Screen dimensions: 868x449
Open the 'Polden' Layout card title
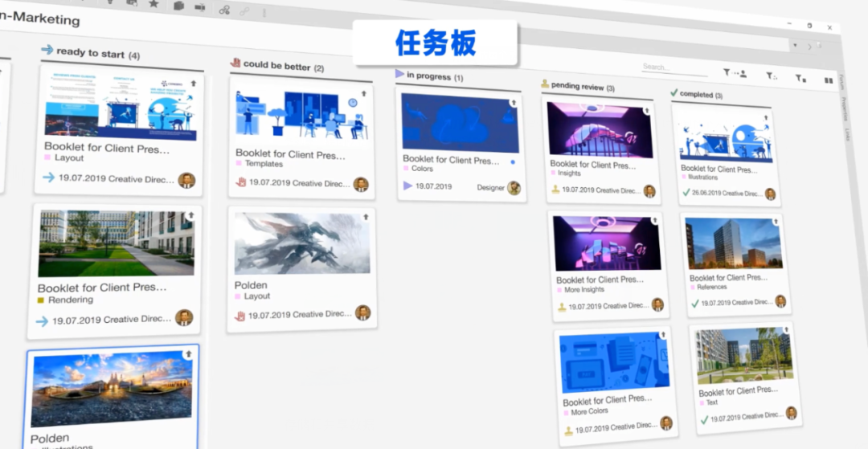point(251,285)
